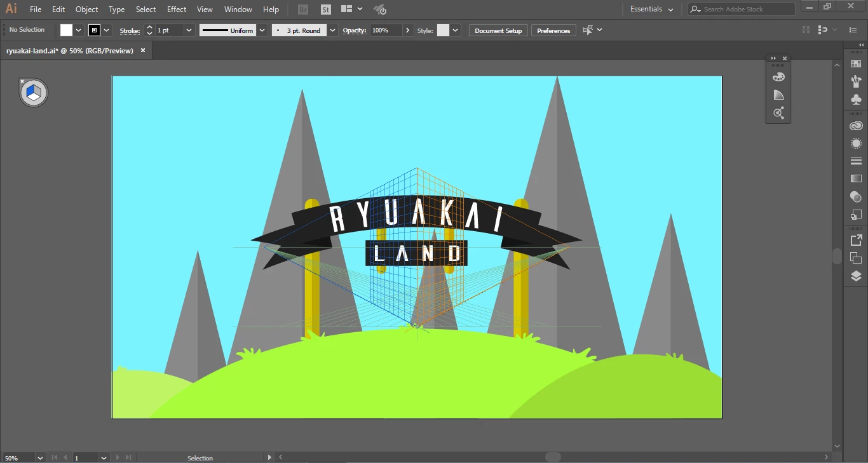The width and height of the screenshot is (868, 463).
Task: Click the vertical scrollbar thumb
Action: (837, 257)
